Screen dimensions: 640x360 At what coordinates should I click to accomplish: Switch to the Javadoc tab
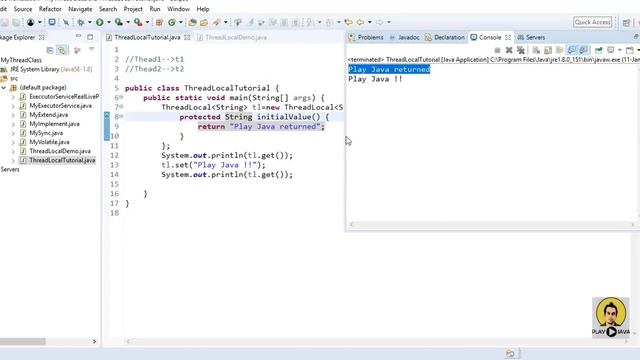(404, 37)
